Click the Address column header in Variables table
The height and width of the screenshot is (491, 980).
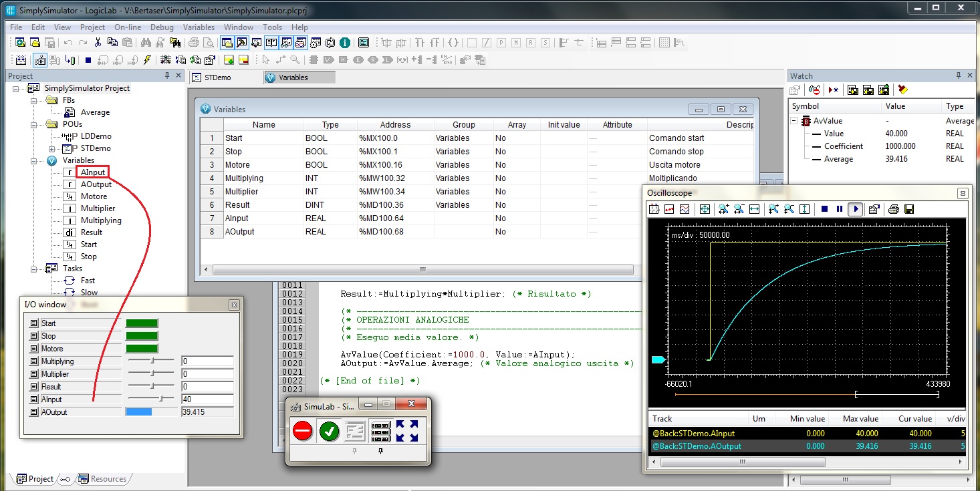pos(395,125)
